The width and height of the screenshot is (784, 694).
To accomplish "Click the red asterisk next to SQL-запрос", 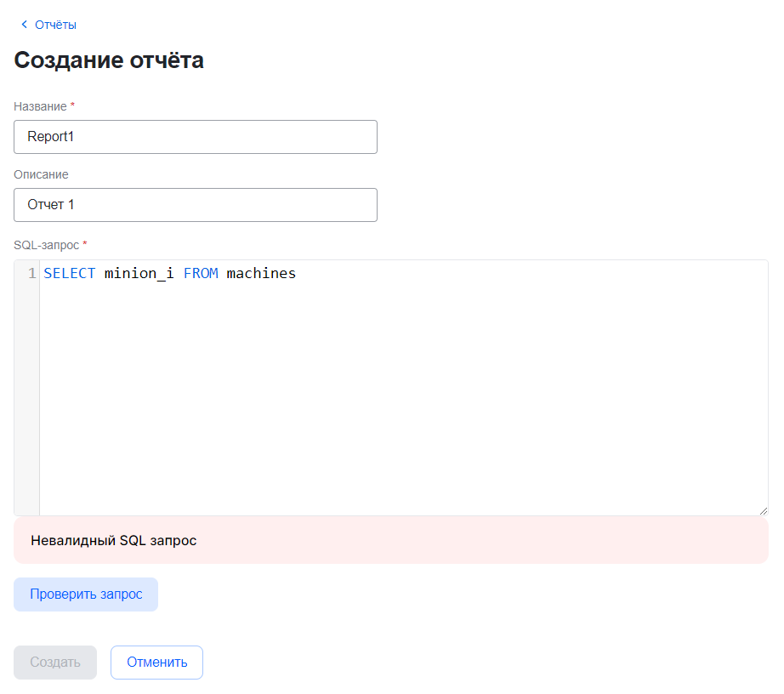I will 84,244.
